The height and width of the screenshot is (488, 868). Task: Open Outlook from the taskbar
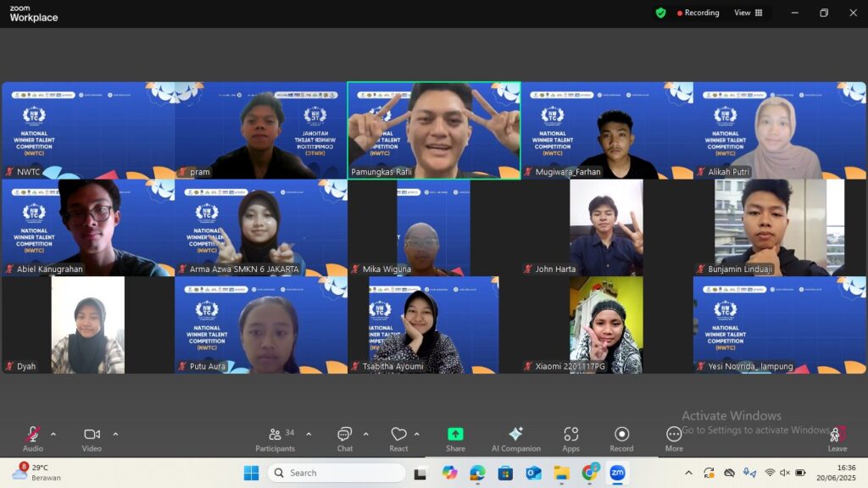tap(534, 473)
